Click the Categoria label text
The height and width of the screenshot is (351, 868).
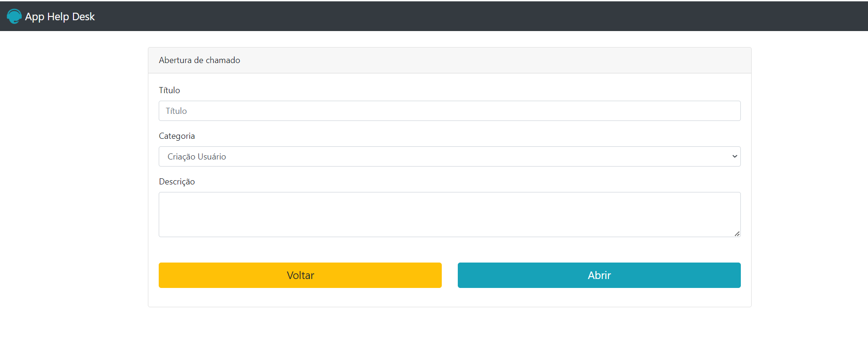177,136
